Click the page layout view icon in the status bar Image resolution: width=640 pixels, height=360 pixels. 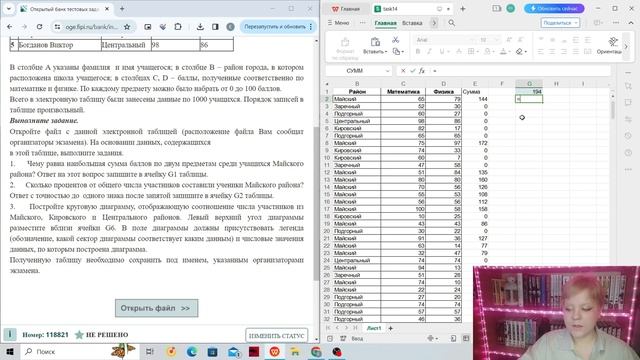pos(453,338)
